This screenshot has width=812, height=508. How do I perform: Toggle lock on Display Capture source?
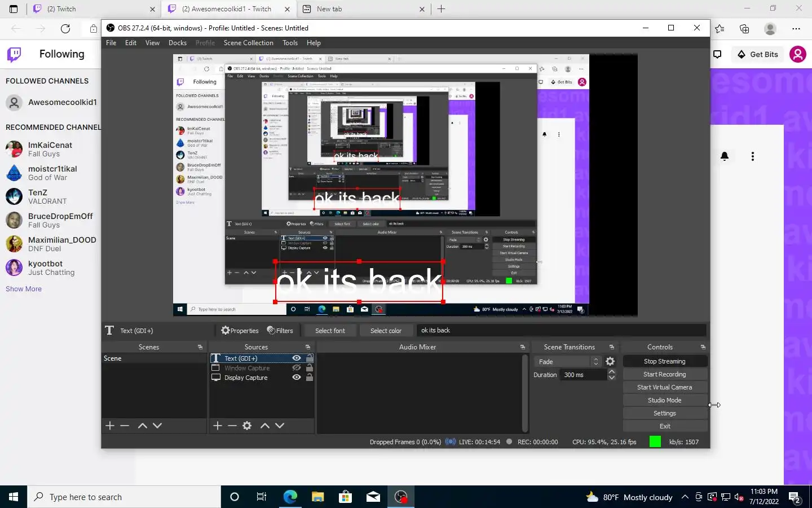310,377
